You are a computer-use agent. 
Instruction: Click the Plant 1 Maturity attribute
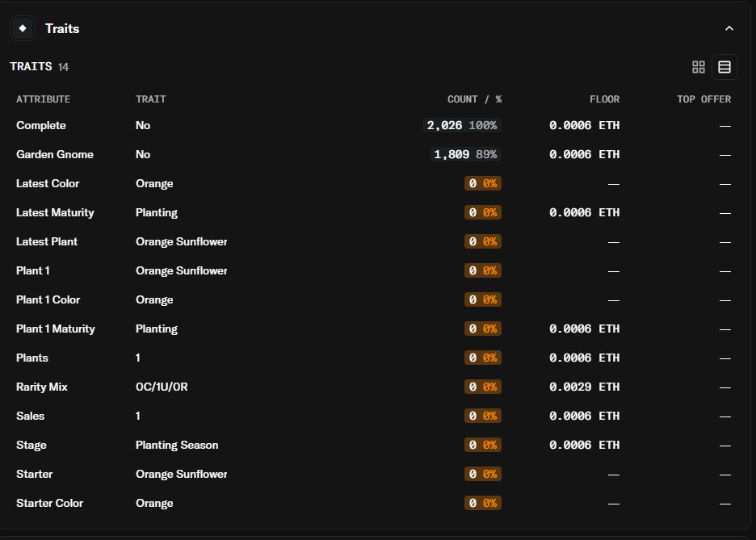[56, 329]
